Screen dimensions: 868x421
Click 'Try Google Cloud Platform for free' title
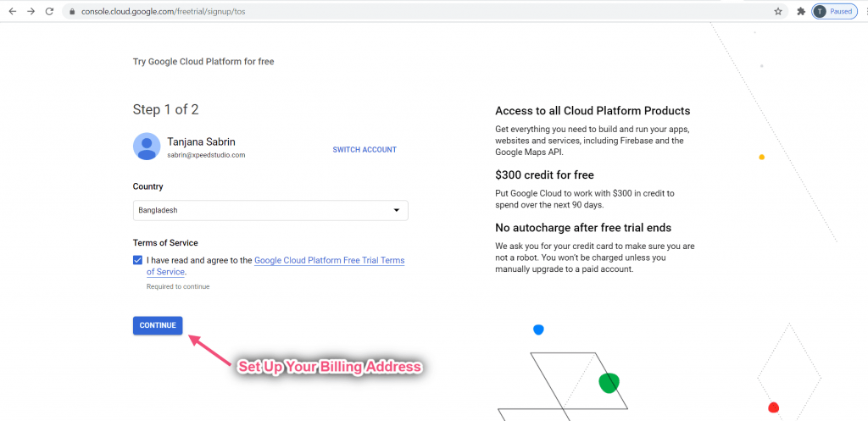pyautogui.click(x=203, y=61)
